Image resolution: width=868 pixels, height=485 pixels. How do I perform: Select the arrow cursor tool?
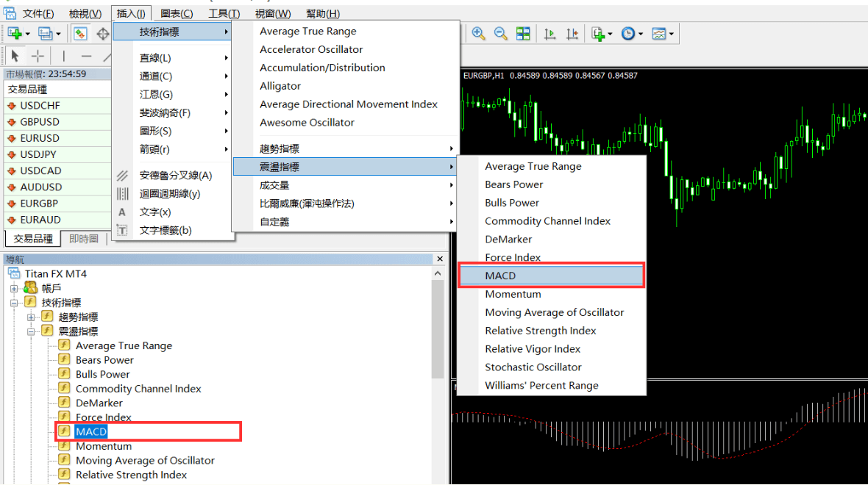15,56
